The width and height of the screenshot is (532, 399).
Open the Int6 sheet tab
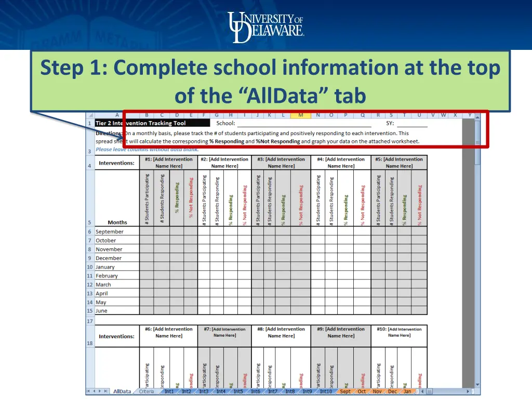[x=256, y=392]
